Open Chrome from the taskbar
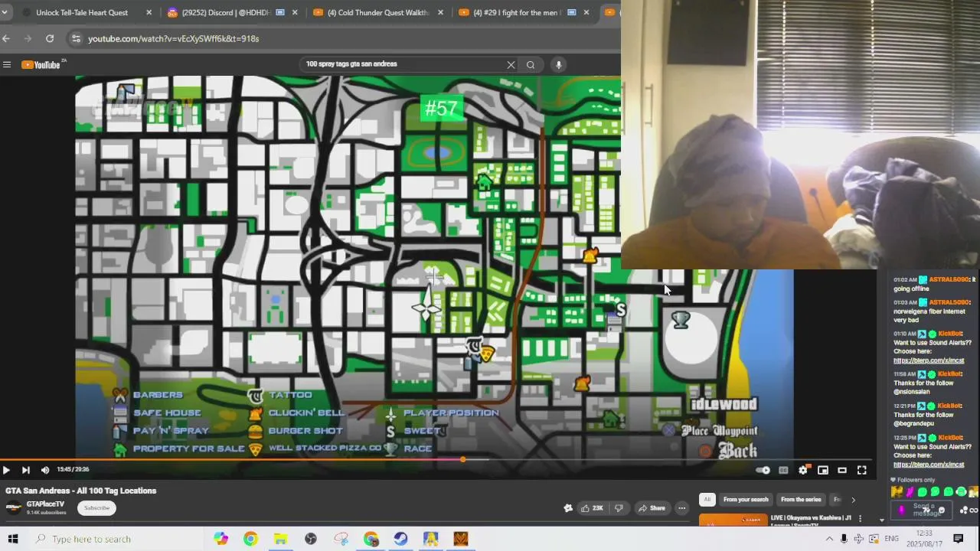980x551 pixels. pos(250,539)
